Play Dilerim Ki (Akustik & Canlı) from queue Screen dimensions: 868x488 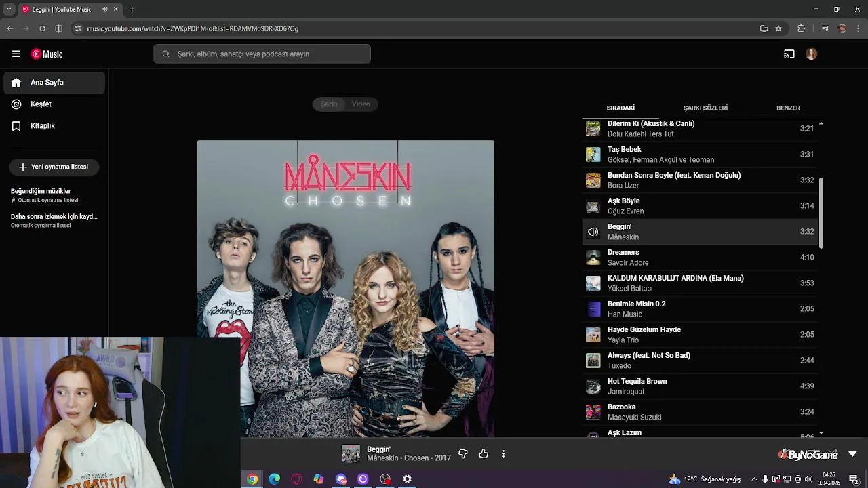pos(700,129)
